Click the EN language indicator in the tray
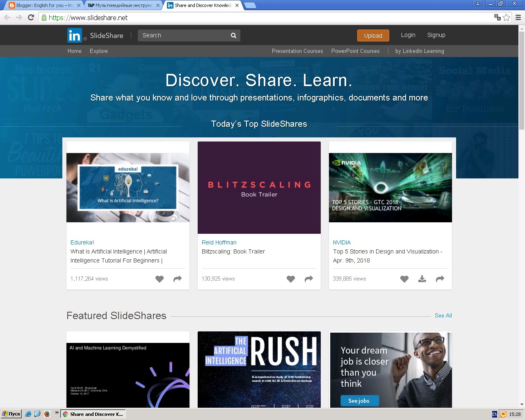 pyautogui.click(x=495, y=414)
